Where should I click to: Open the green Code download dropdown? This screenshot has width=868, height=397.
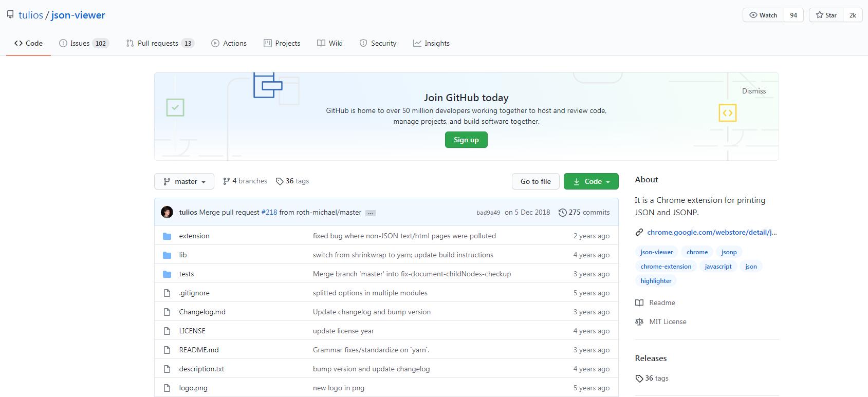[591, 181]
